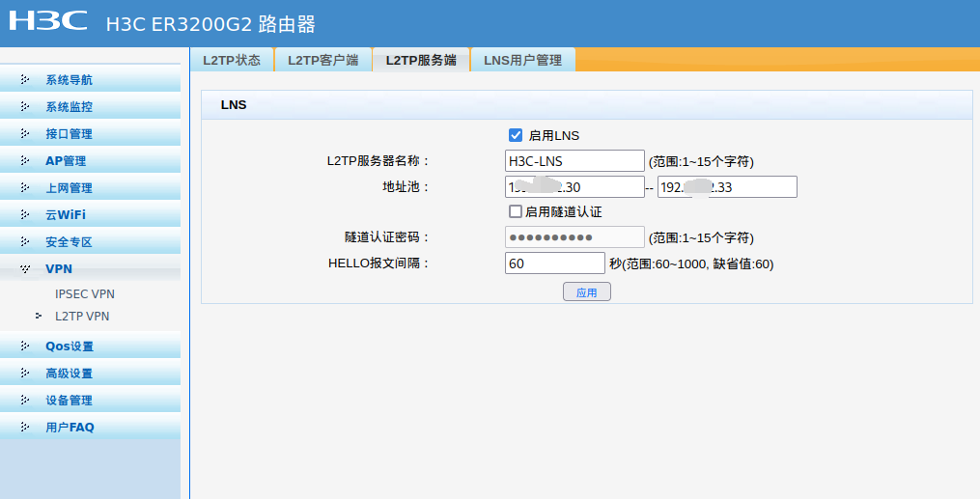Click the 隧道认证密码 label

point(387,237)
